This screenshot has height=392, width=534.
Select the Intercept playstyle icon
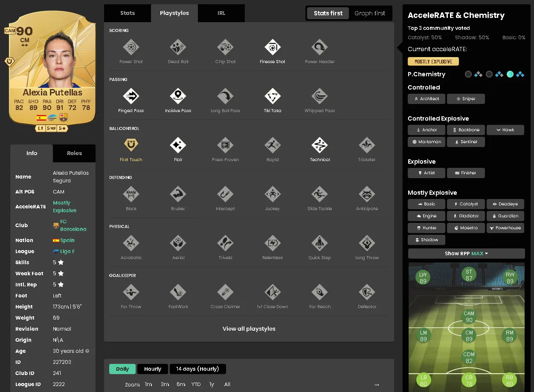(x=225, y=194)
